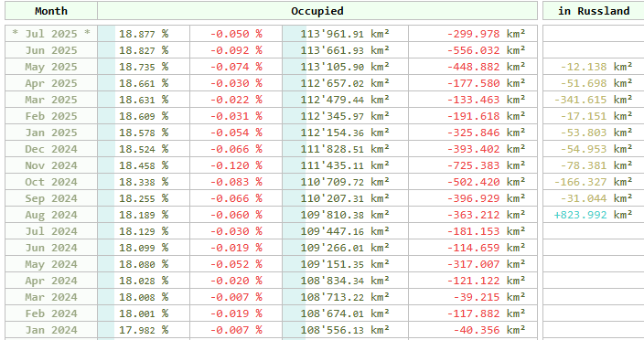Image resolution: width=644 pixels, height=340 pixels.
Task: Click the -0.050 % change value
Action: click(236, 34)
